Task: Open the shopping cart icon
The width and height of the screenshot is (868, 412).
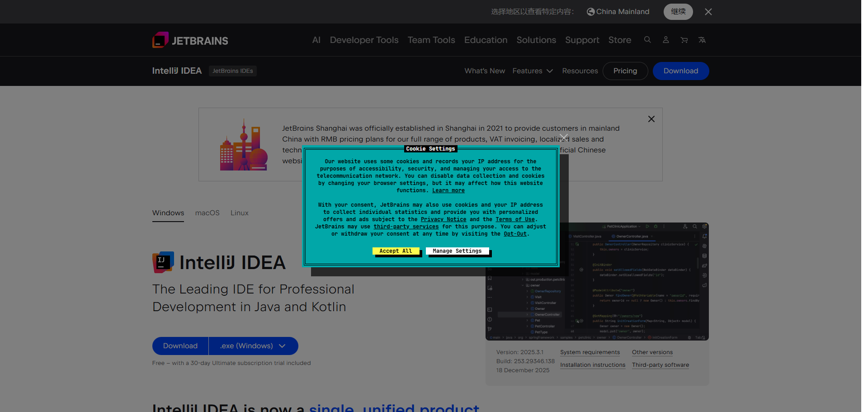Action: point(684,40)
